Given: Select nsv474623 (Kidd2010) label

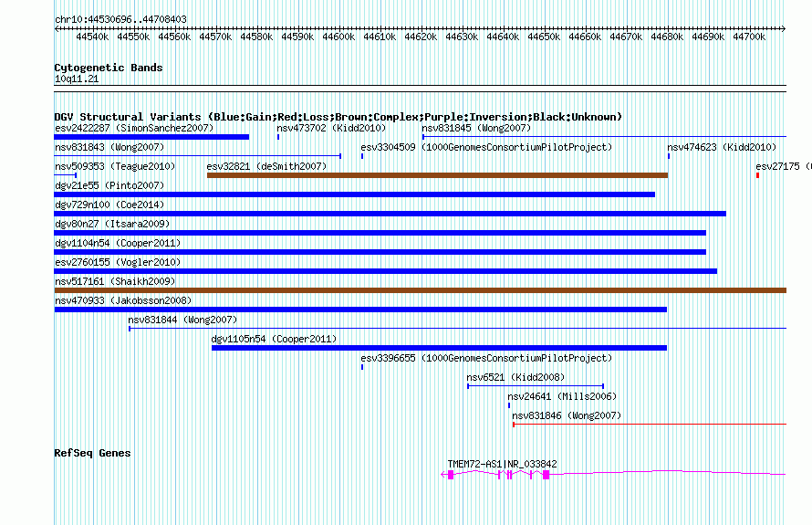Looking at the screenshot, I should [722, 147].
